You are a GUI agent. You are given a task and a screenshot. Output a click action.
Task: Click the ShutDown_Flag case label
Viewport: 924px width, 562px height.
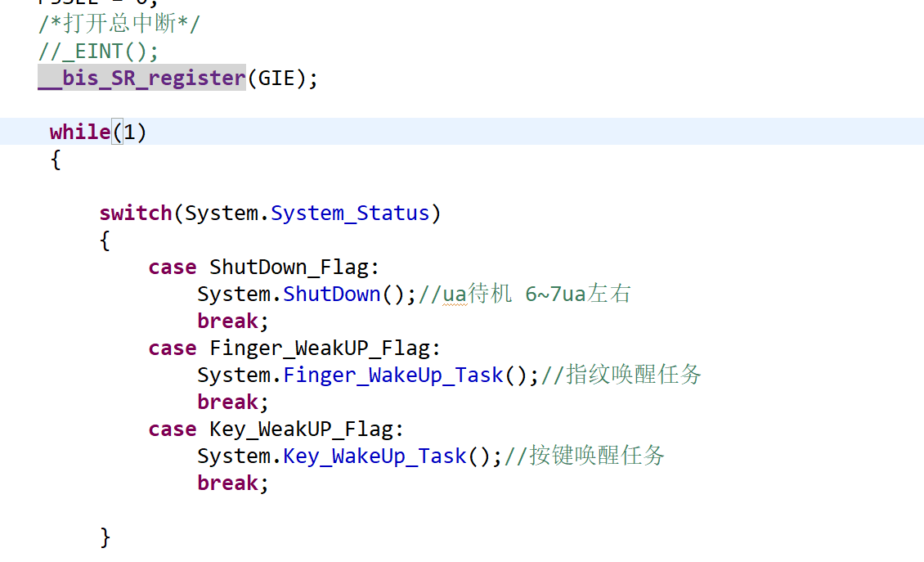click(x=289, y=268)
